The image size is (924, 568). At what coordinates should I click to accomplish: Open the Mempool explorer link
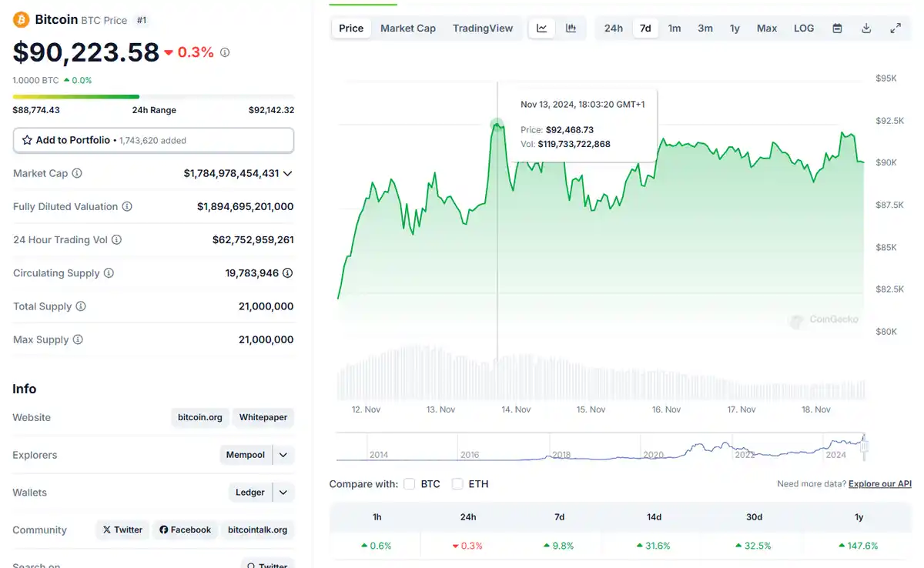tap(246, 455)
